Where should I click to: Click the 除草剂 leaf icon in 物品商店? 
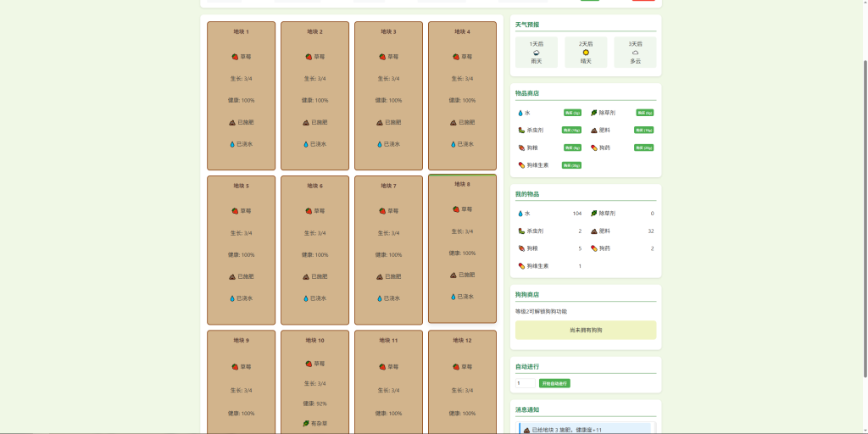coord(594,113)
